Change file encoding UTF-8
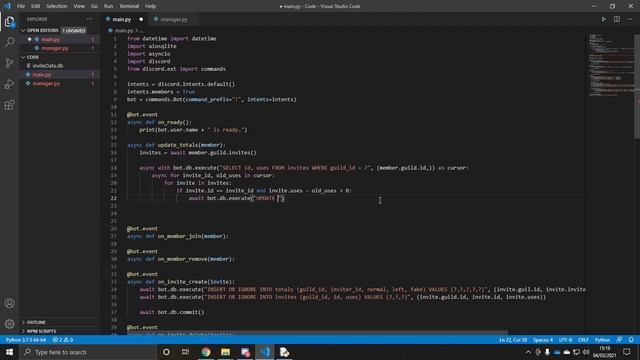The image size is (640, 360). click(565, 340)
